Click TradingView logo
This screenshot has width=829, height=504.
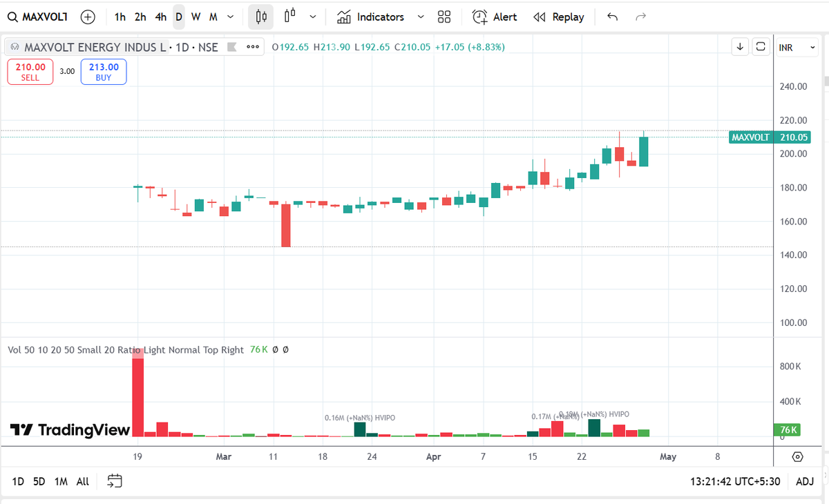(x=70, y=430)
